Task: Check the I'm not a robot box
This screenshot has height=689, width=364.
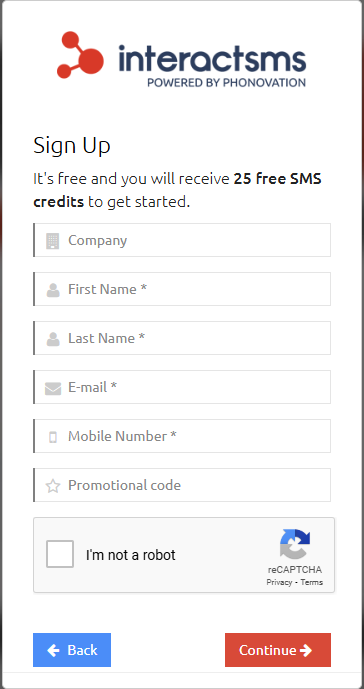Action: click(x=60, y=554)
